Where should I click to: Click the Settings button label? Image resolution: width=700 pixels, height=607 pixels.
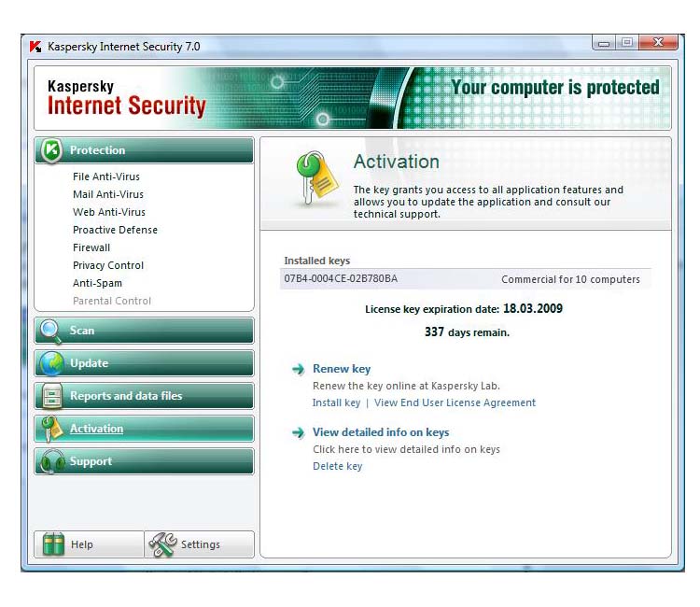pyautogui.click(x=201, y=545)
